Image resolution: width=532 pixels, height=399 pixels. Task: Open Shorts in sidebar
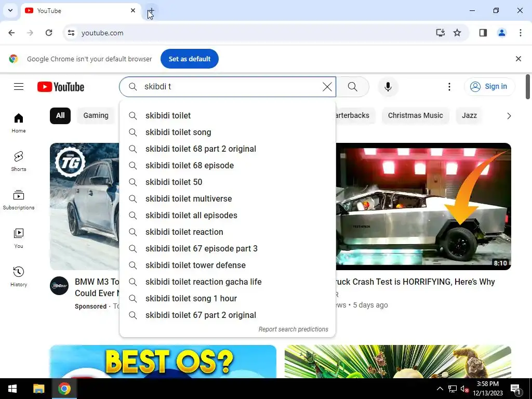(19, 162)
